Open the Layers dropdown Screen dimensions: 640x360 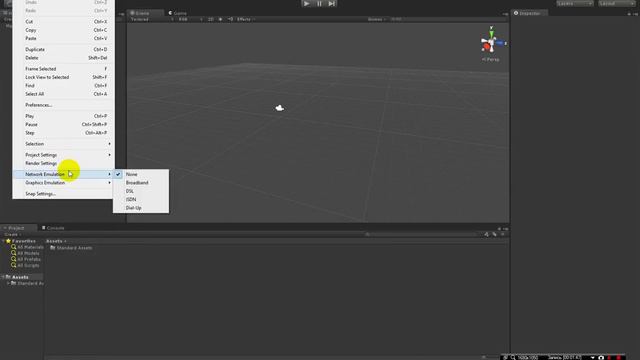575,3
